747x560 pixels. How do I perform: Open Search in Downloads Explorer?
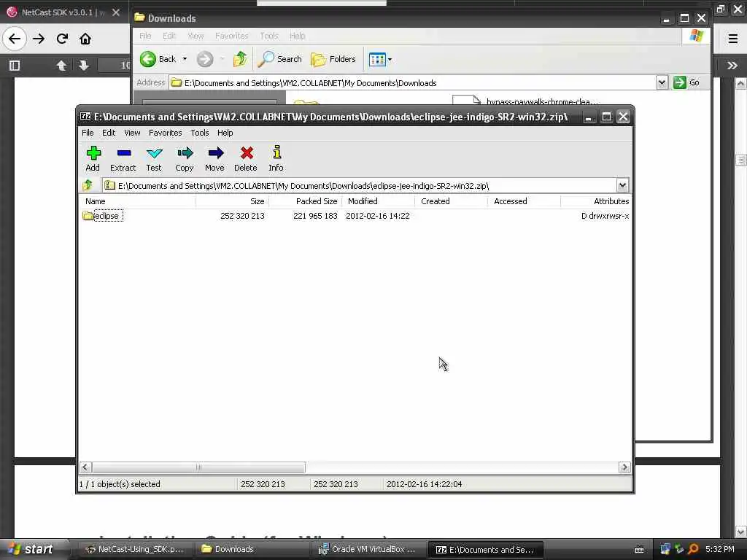coord(279,59)
